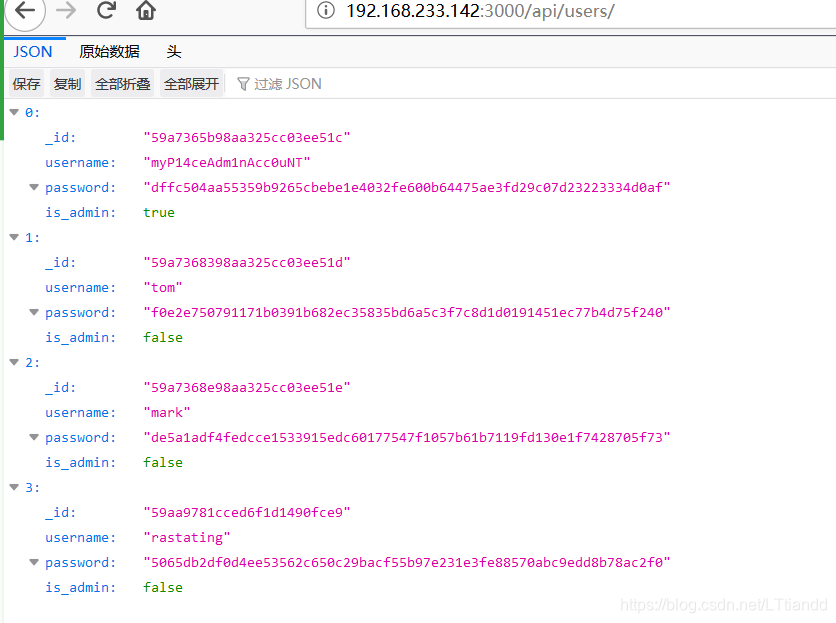836x623 pixels.
Task: Collapse array item 1
Action: click(x=14, y=237)
